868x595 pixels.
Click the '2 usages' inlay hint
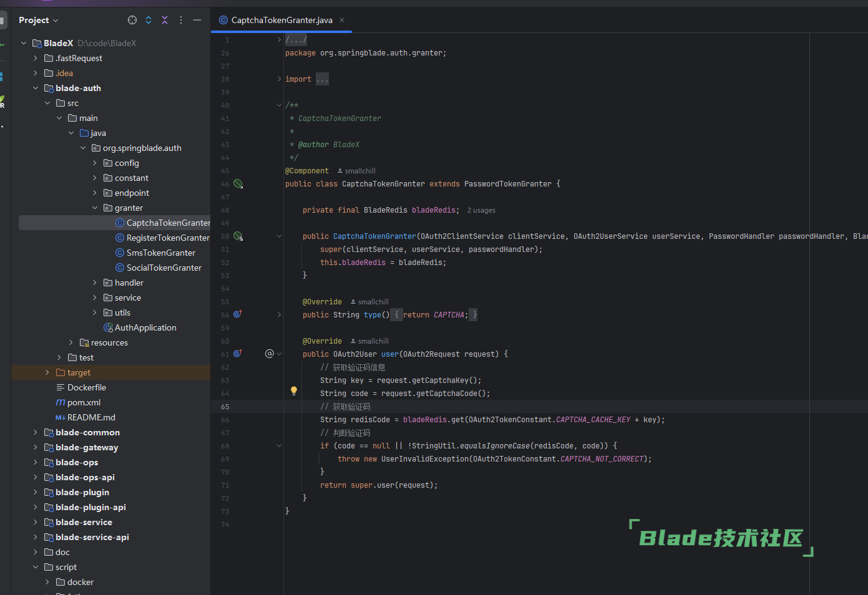coord(481,210)
